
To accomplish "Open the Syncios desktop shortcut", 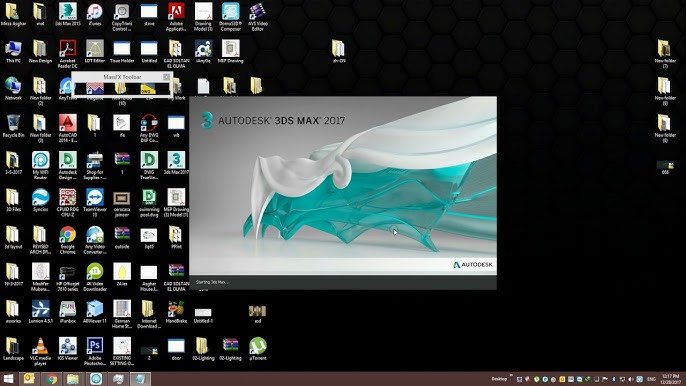I will click(41, 200).
